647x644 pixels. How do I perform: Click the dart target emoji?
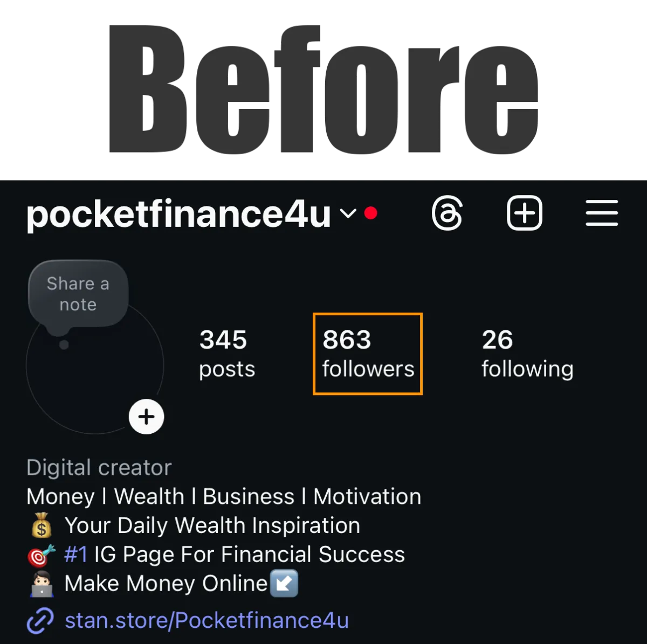pos(42,555)
